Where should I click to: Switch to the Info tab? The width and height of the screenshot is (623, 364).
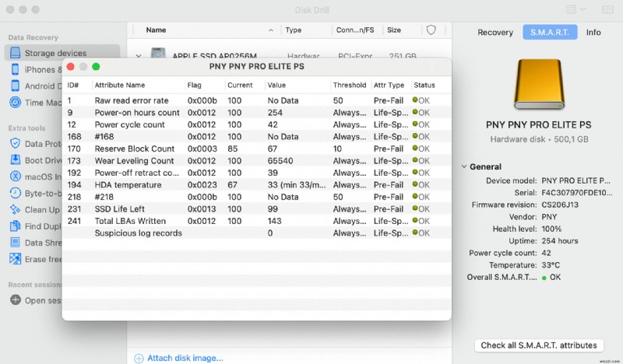point(593,32)
